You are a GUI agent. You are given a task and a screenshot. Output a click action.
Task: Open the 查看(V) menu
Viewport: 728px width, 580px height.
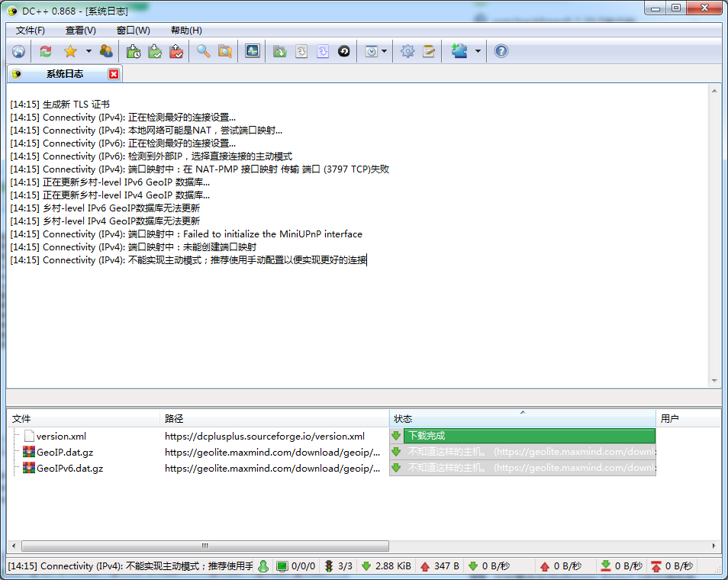(x=81, y=31)
